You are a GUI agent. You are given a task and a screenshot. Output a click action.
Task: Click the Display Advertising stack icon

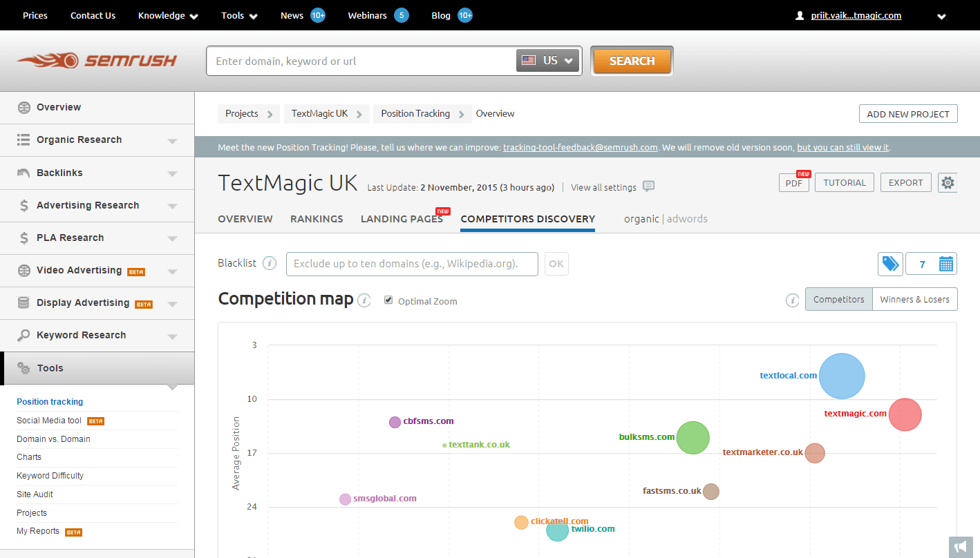point(23,302)
